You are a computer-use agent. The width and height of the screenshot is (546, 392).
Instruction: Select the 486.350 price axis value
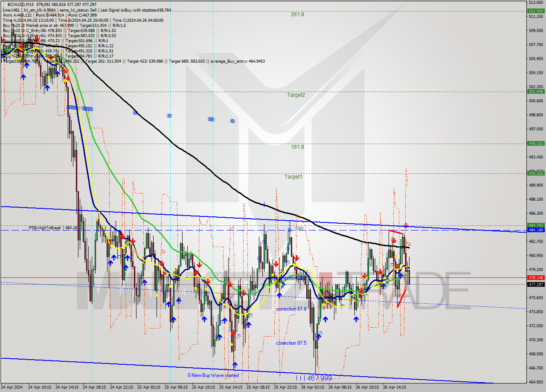pyautogui.click(x=535, y=213)
